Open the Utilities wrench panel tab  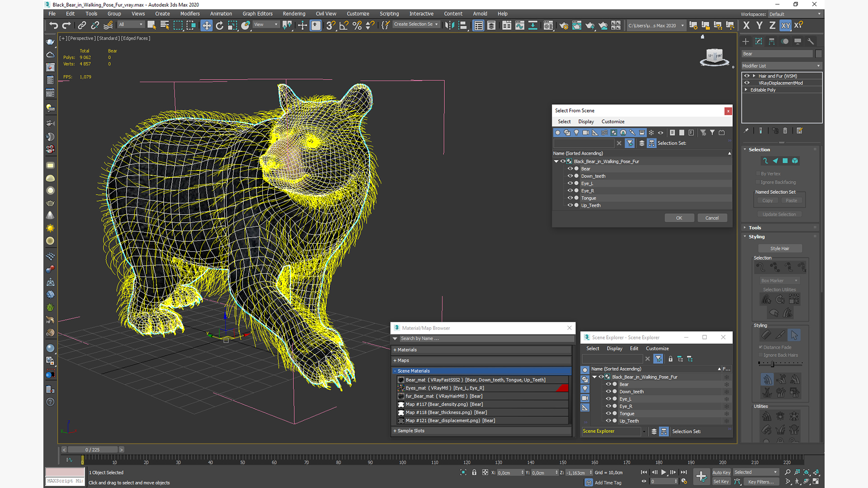[811, 41]
